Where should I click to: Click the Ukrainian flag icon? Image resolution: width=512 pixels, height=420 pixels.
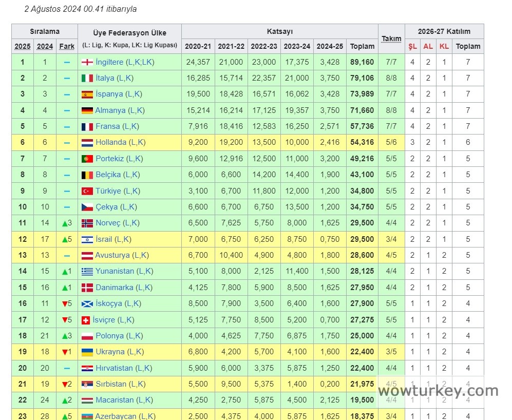click(x=87, y=352)
